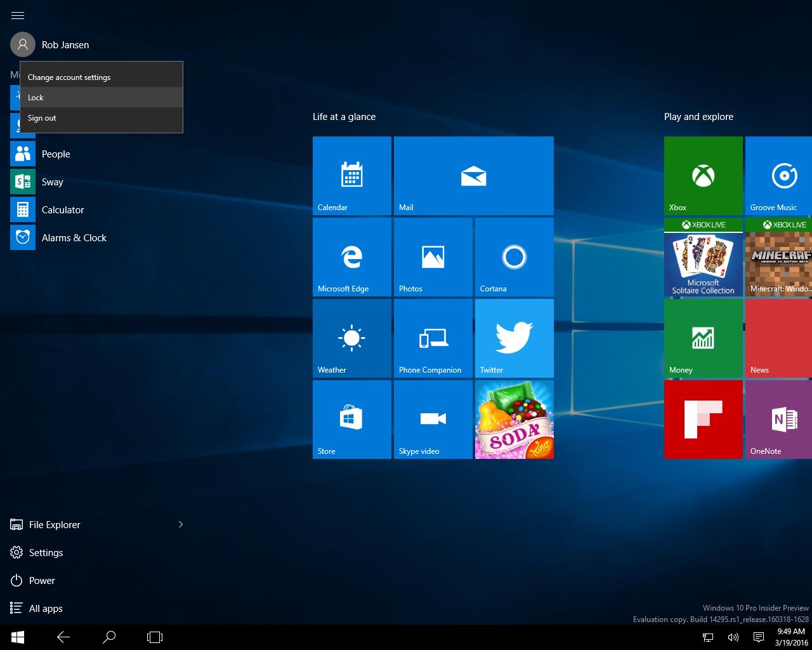Click the taskbar Back arrow
This screenshot has height=650, width=812.
[x=63, y=637]
